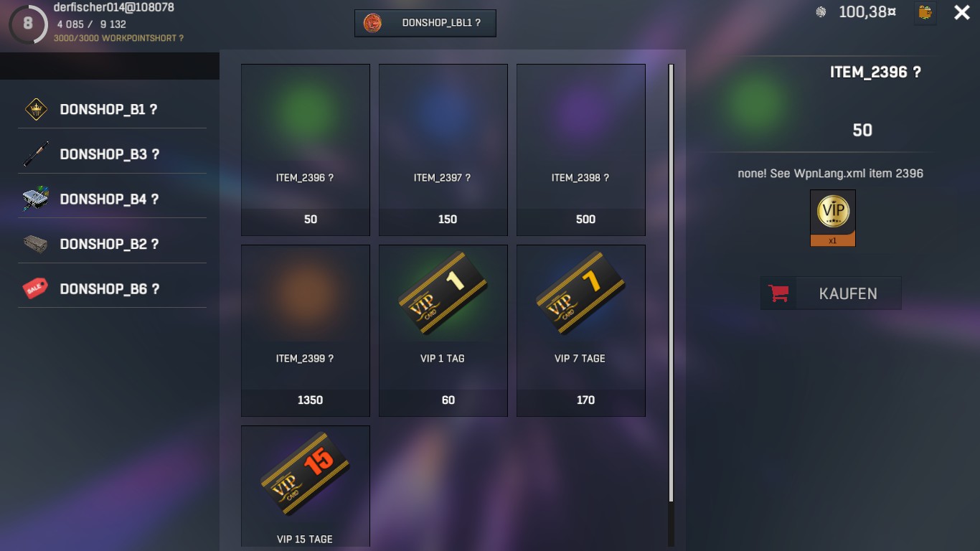Select the rifle icon for DONSHOP_B3
980x551 pixels.
(36, 154)
